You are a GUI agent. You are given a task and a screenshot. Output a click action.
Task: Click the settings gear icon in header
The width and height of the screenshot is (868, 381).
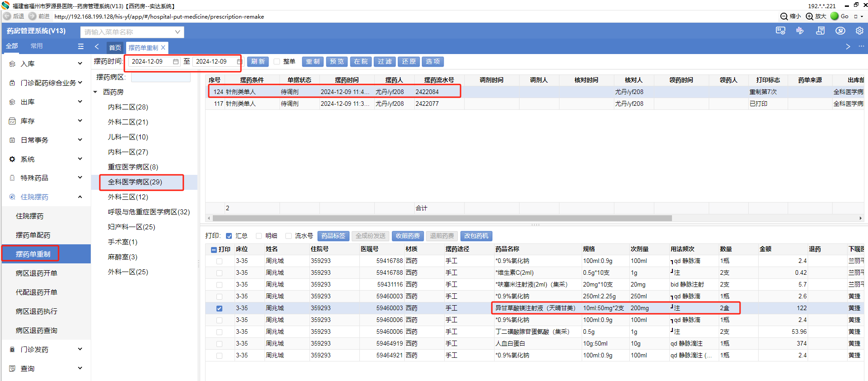pos(859,31)
